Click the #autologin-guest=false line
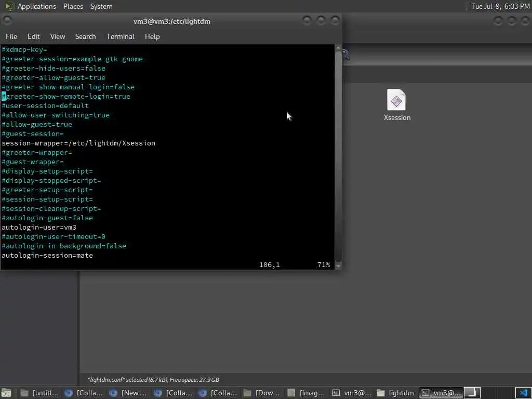532x399 pixels. click(47, 218)
